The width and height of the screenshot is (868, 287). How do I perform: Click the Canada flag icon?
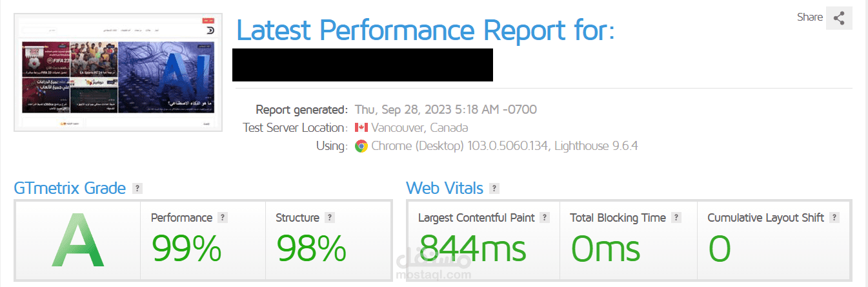[361, 127]
